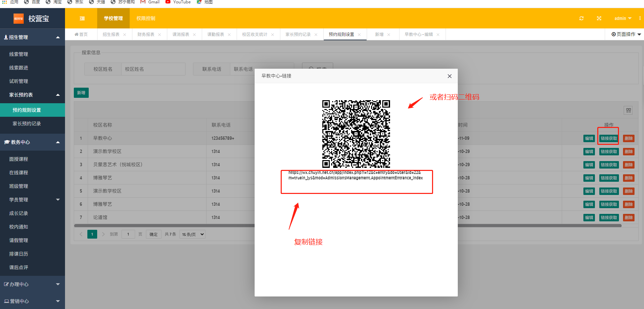Collapse the 教务中心 section
This screenshot has height=309, width=644.
pyautogui.click(x=33, y=142)
